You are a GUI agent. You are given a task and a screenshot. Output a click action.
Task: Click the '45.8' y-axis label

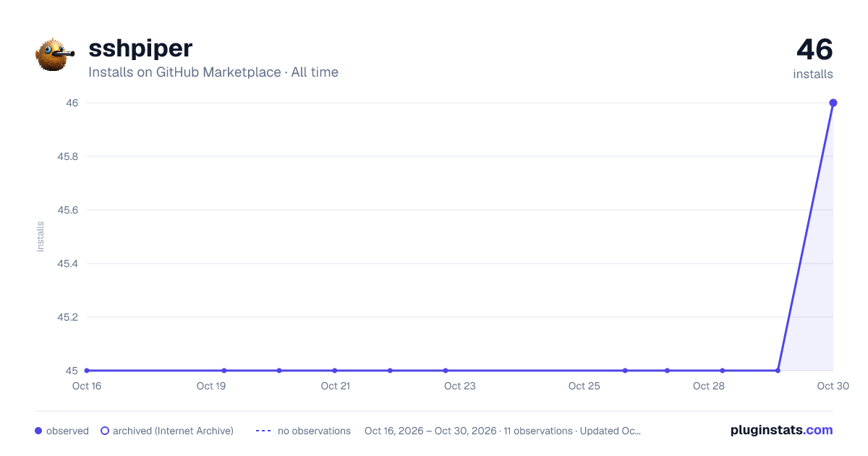coord(67,156)
